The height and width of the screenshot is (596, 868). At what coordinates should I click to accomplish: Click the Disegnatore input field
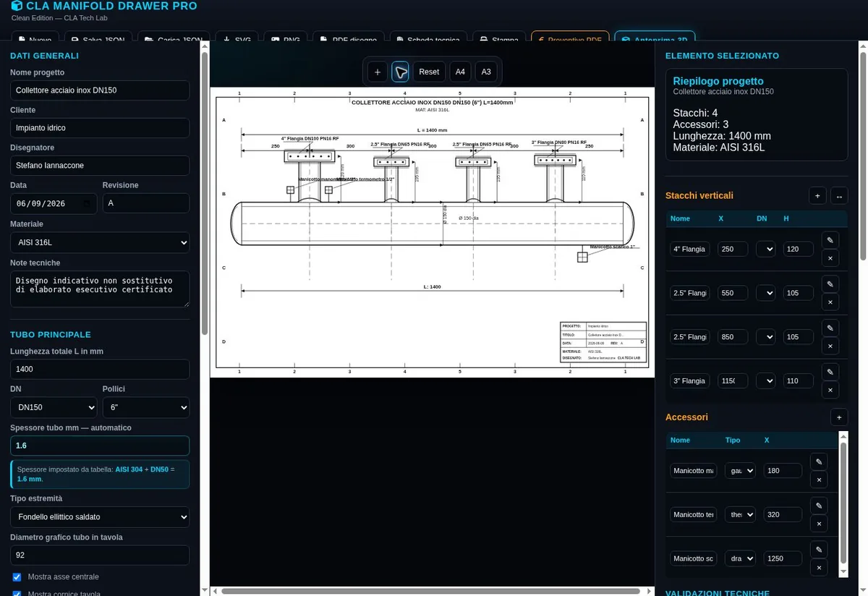point(100,166)
